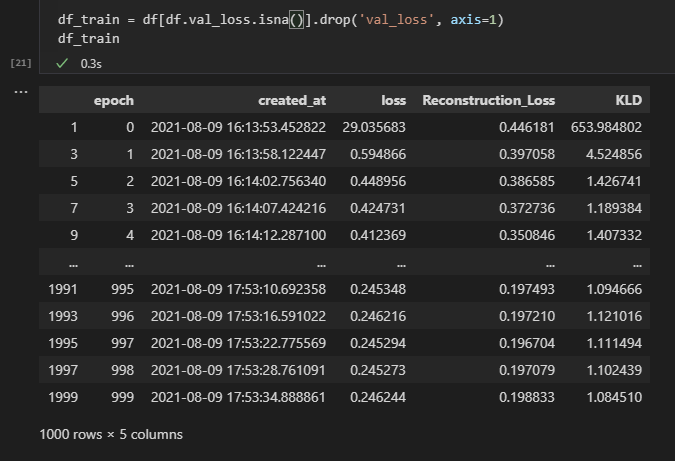675x461 pixels.
Task: Click epoch value 997
Action: pyautogui.click(x=123, y=343)
